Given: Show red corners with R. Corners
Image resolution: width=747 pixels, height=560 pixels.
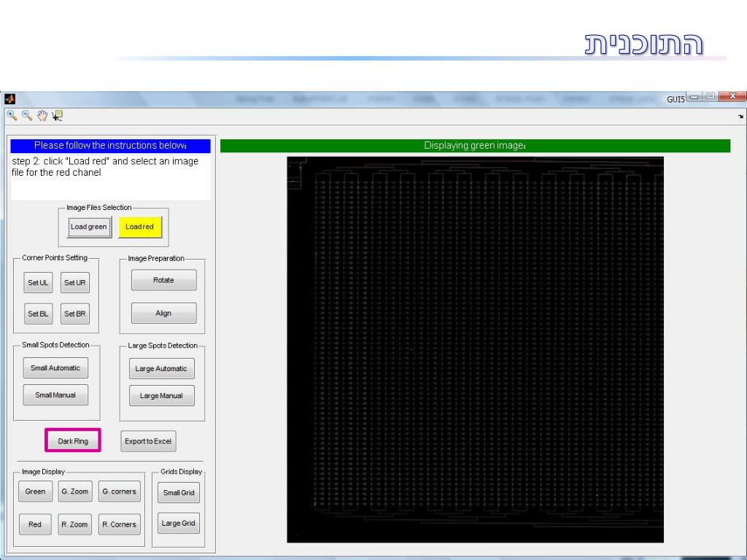Looking at the screenshot, I should coord(119,524).
